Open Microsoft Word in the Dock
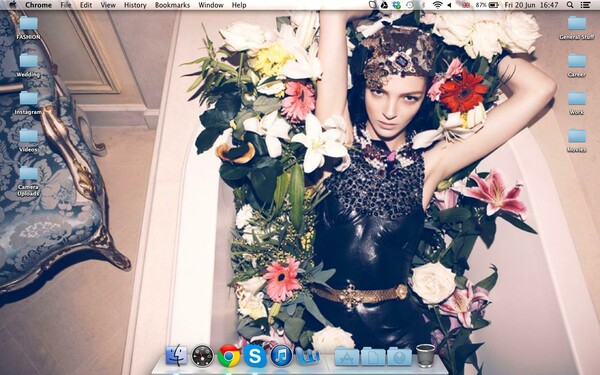Image resolution: width=600 pixels, height=375 pixels. (308, 356)
